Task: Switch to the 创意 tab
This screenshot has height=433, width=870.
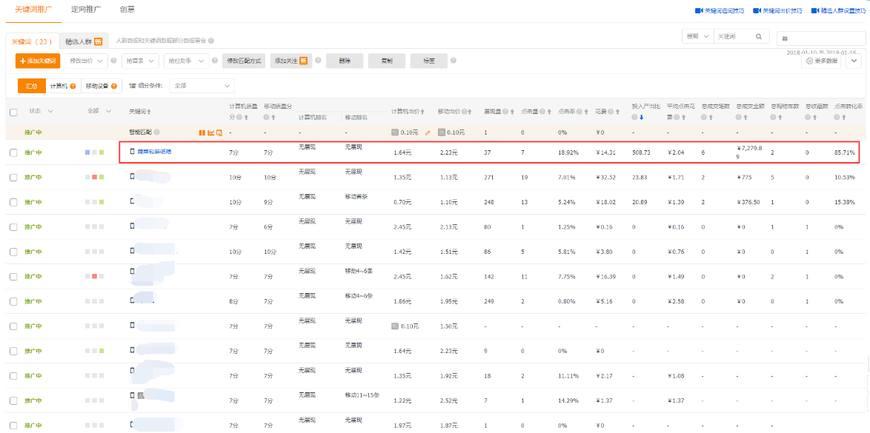Action: [x=127, y=10]
